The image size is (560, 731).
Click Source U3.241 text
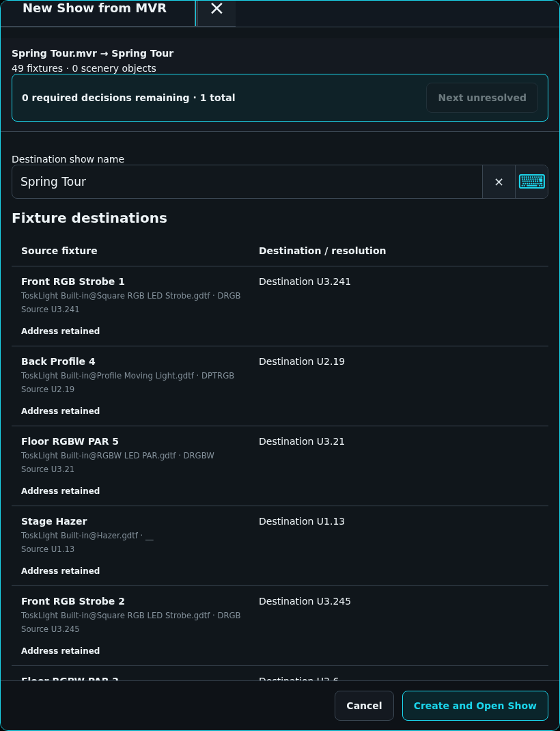[51, 309]
